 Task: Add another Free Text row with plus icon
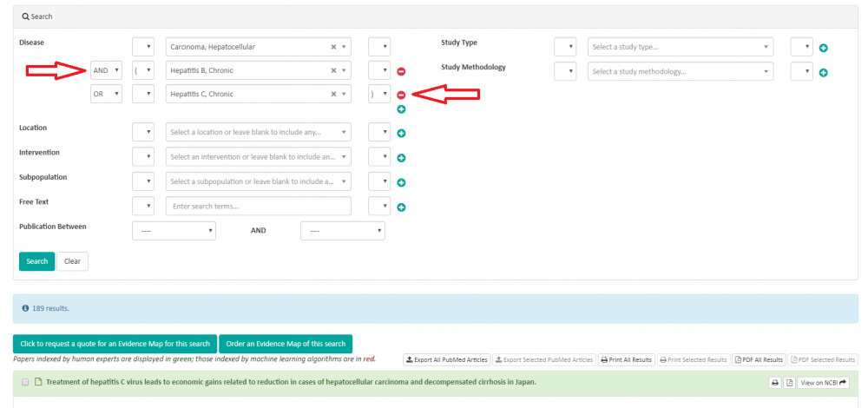(x=401, y=207)
